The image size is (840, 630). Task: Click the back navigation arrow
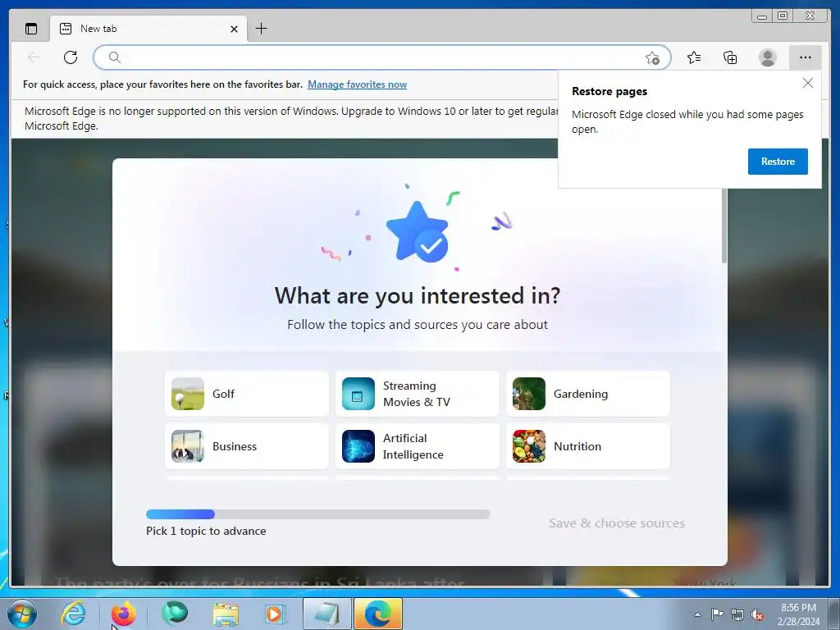pos(34,57)
